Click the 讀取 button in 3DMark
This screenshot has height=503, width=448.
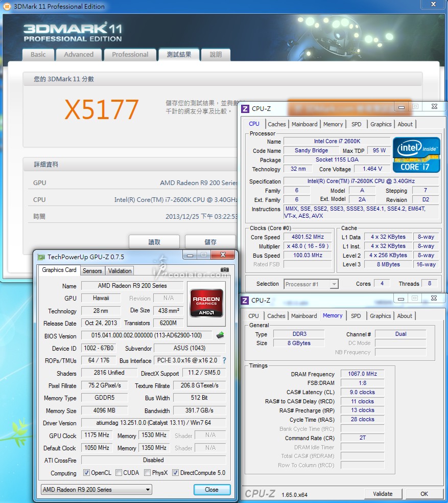[x=154, y=242]
